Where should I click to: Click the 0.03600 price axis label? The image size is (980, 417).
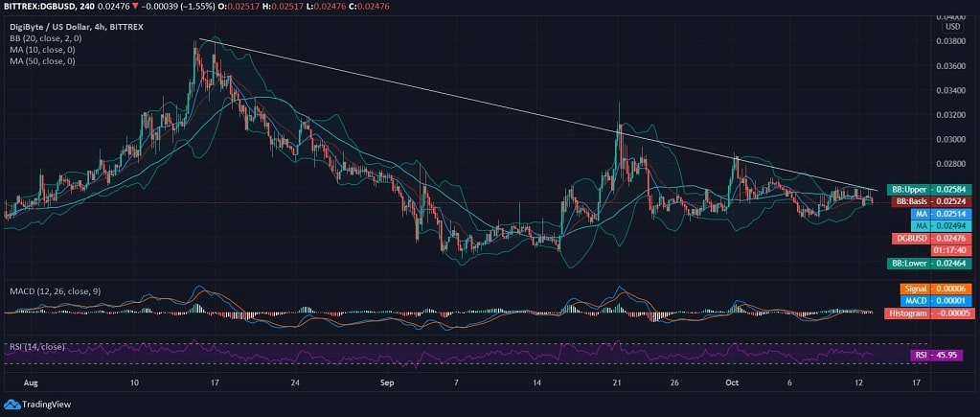pyautogui.click(x=953, y=65)
